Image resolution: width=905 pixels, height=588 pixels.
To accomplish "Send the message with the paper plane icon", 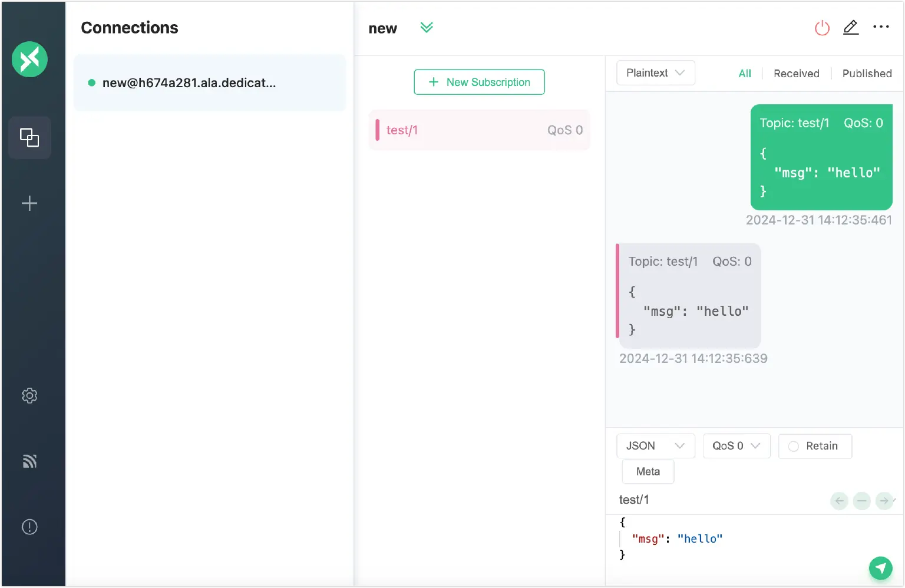I will pyautogui.click(x=880, y=568).
